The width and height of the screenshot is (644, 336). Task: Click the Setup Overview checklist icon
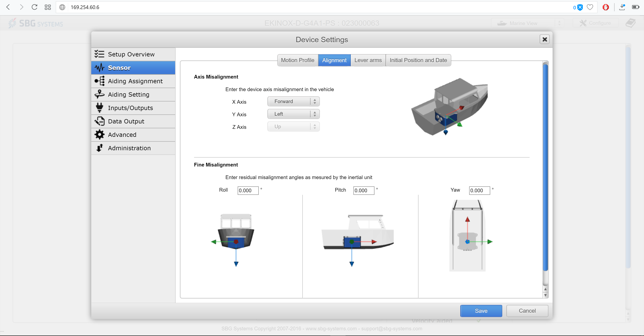pos(99,54)
